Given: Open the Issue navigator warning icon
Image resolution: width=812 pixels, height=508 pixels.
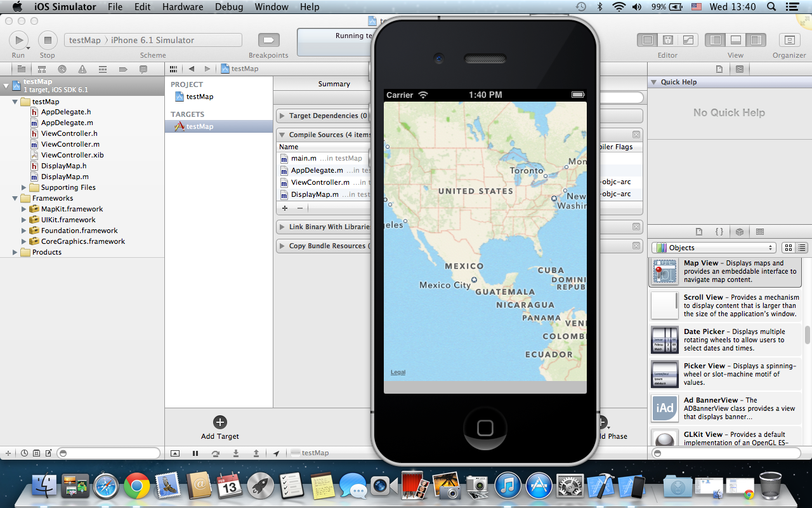Looking at the screenshot, I should click(82, 69).
